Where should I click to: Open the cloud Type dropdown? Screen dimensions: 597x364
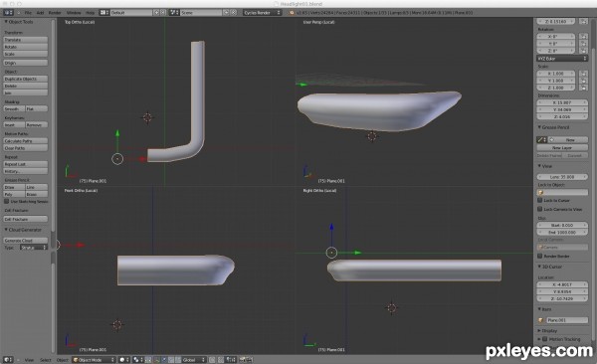tap(34, 248)
